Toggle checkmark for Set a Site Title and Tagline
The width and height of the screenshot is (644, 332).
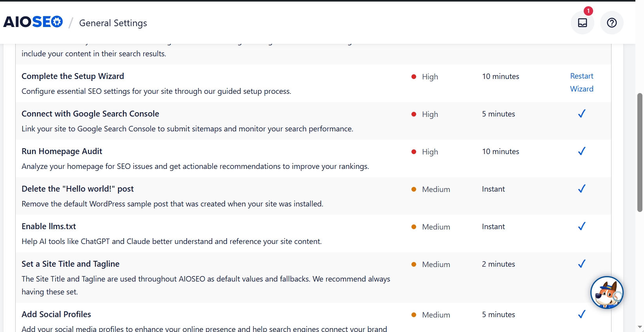coord(581,264)
